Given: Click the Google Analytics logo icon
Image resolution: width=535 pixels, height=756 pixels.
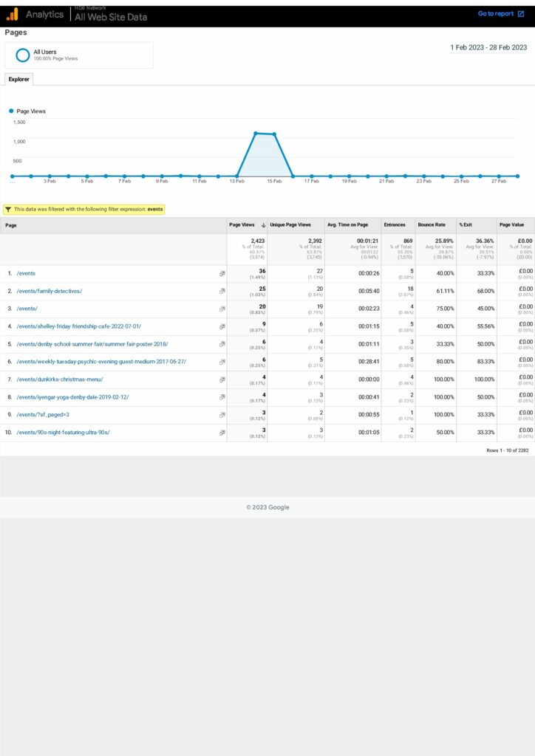Looking at the screenshot, I should pyautogui.click(x=13, y=14).
